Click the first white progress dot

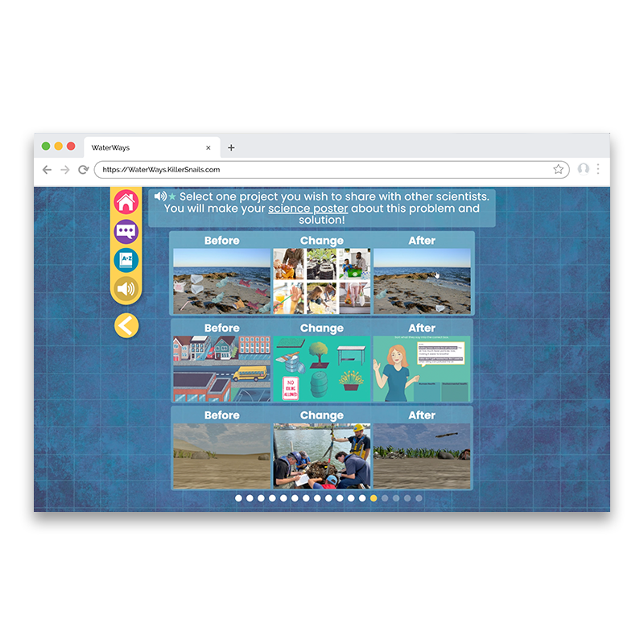coord(238,498)
